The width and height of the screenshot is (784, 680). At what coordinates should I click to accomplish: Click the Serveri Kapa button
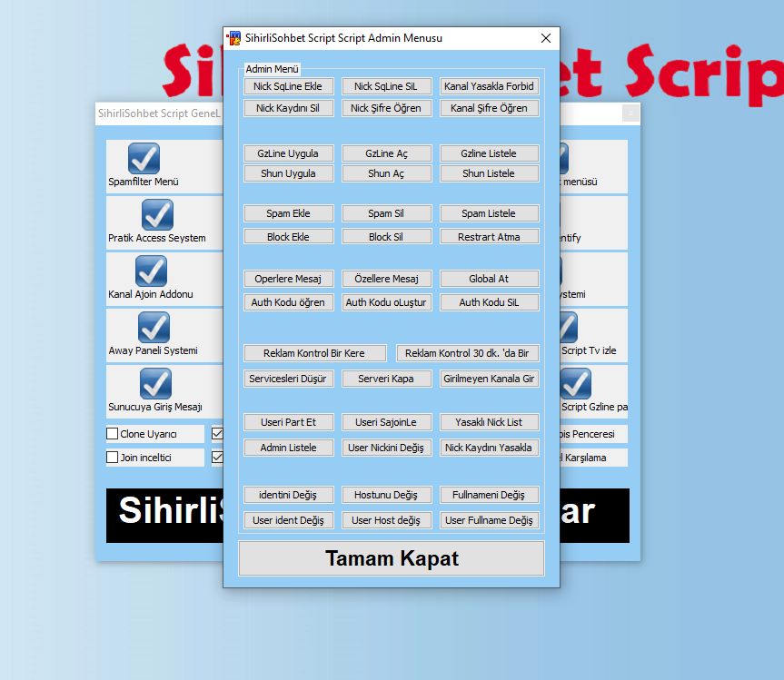point(386,379)
